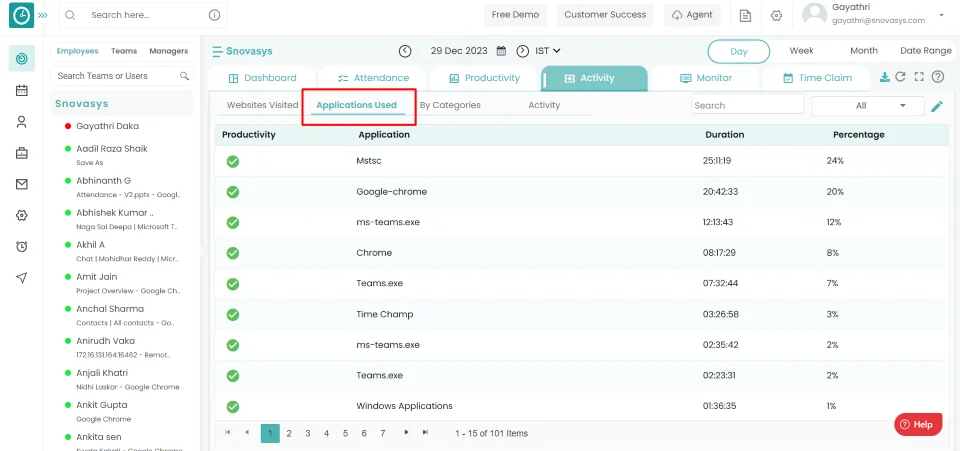Open the Websites Visited sub-tab

[x=262, y=105]
